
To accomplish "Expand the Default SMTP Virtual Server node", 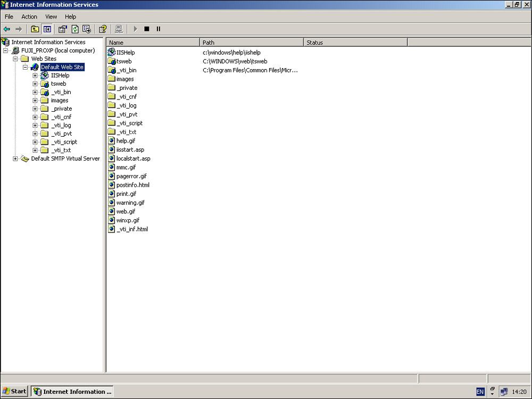I will pos(15,159).
